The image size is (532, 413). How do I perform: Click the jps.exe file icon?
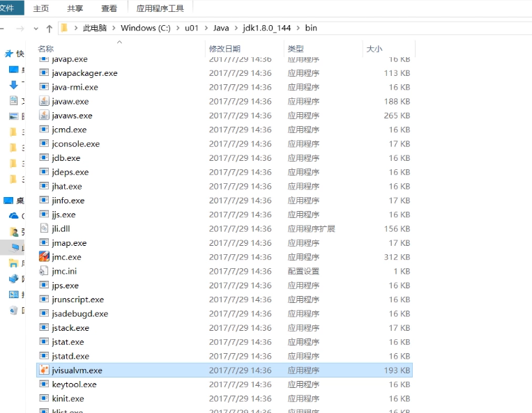coord(44,285)
